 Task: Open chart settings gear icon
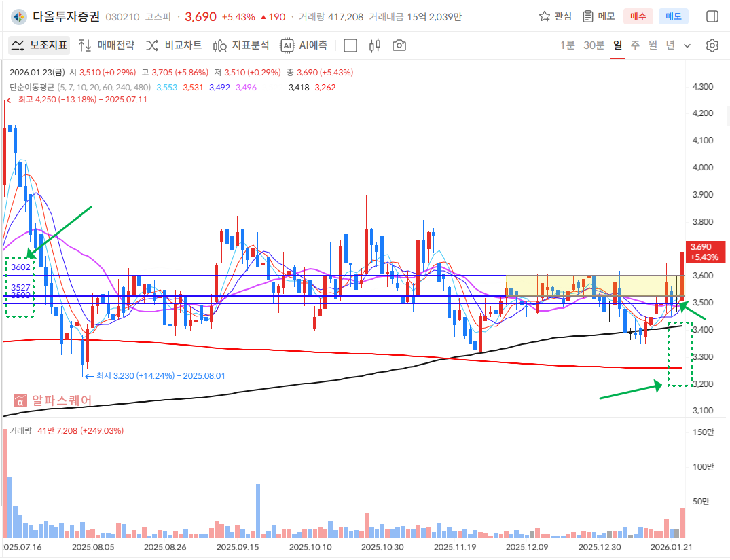[712, 45]
